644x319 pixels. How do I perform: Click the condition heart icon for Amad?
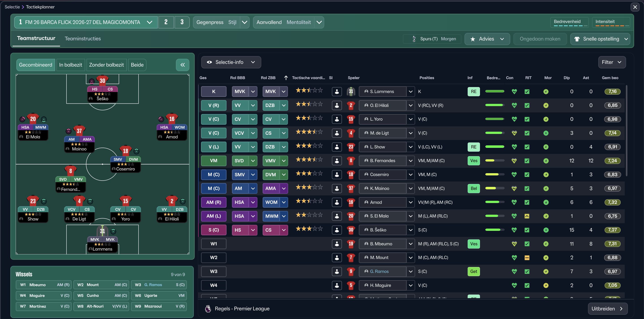click(514, 202)
